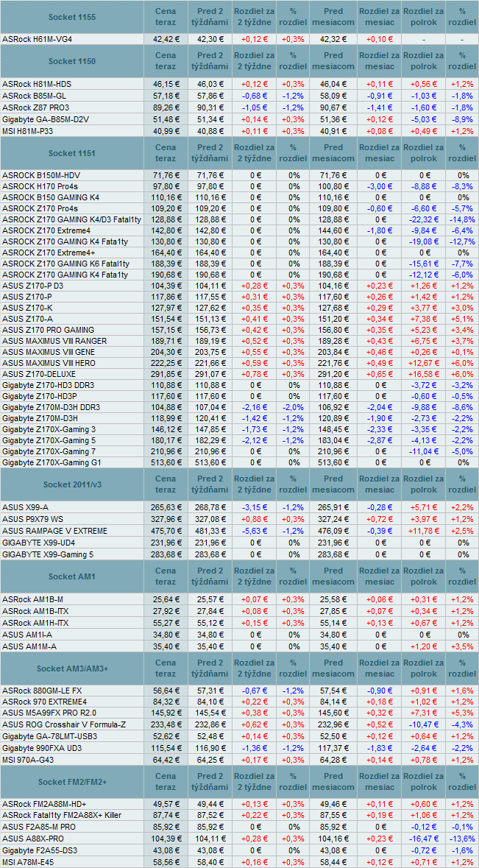Select ASUS MAXIMUS VIII GENE name
Image resolution: width=479 pixels, height=868 pixels.
pos(50,352)
